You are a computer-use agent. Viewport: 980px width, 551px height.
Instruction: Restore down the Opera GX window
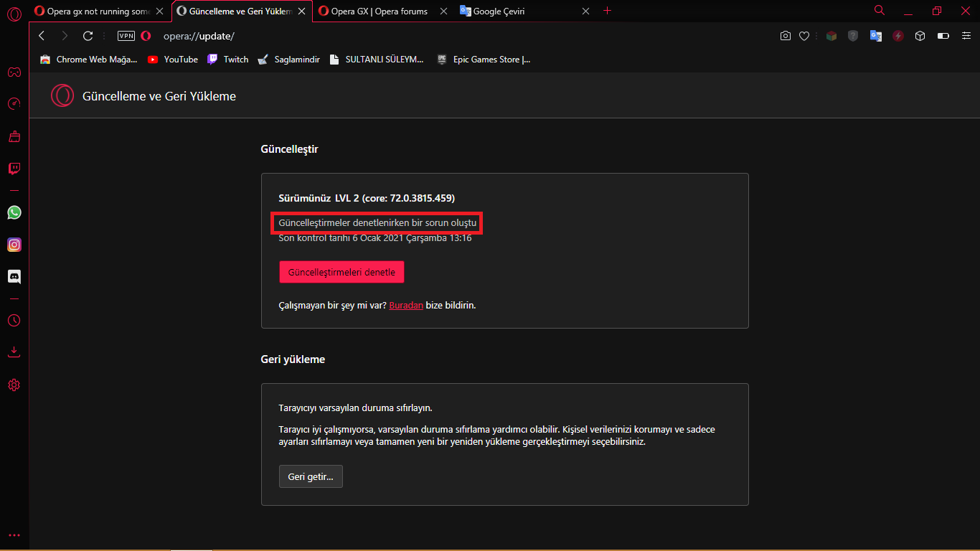[936, 11]
